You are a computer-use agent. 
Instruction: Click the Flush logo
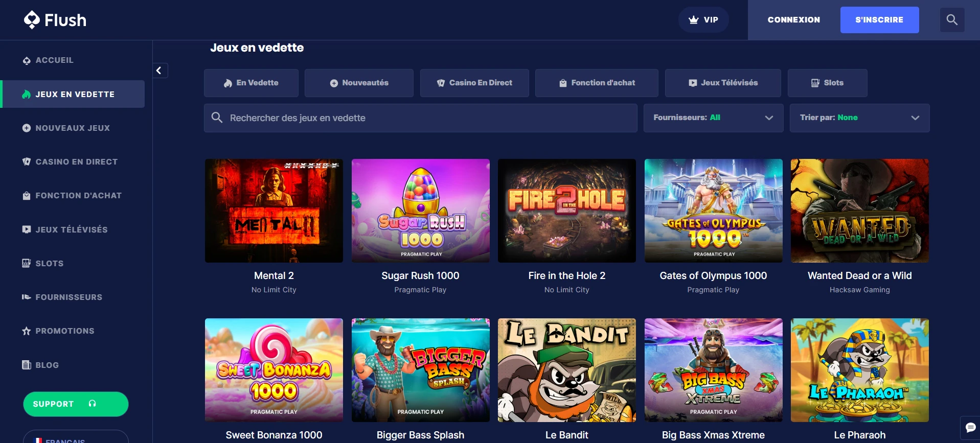pyautogui.click(x=55, y=20)
